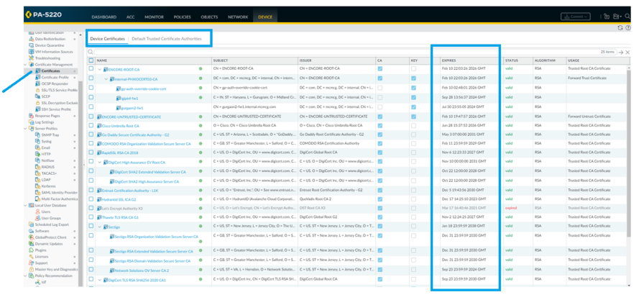Switch to Default Trusted Certificate Authorities tab
644x300 pixels.
166,39
